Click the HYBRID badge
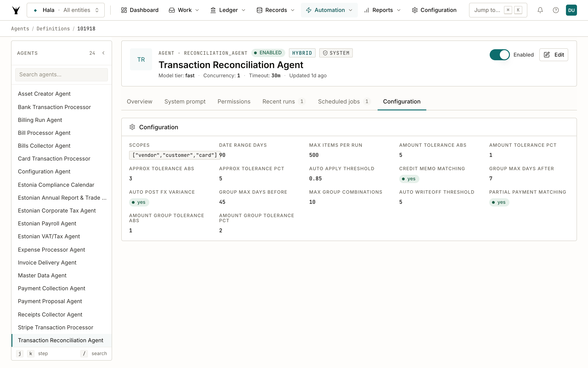Viewport: 588px width, 368px height. click(x=302, y=53)
